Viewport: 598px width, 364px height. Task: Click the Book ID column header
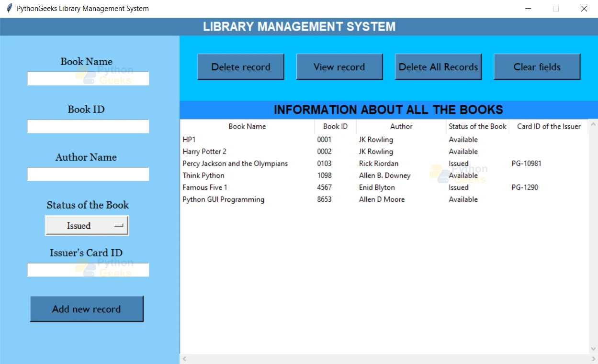335,126
